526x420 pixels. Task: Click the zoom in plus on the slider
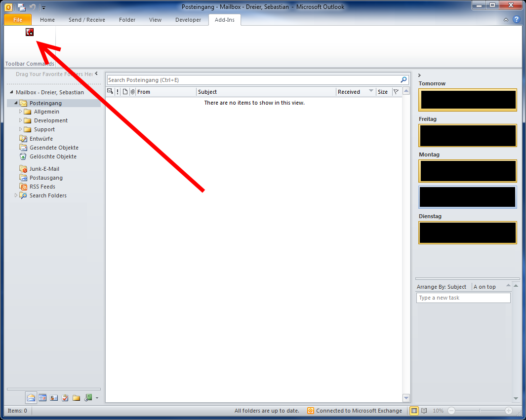click(508, 411)
